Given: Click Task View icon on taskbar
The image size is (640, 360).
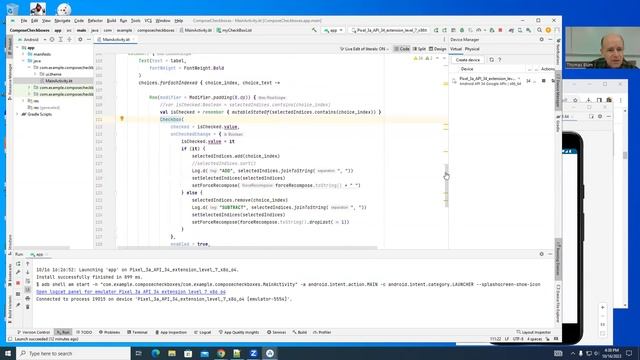Looking at the screenshot, I should click(138, 353).
